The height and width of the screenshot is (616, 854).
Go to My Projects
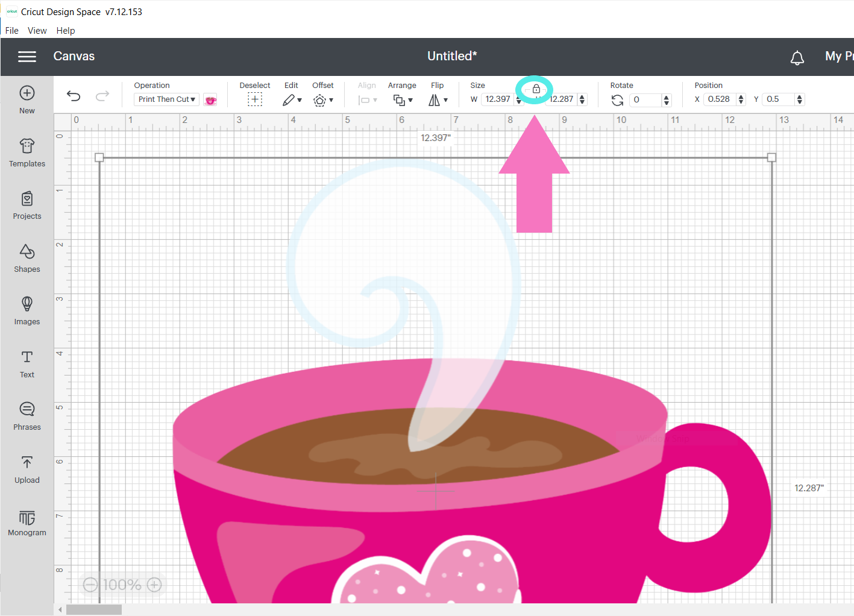[x=840, y=56]
